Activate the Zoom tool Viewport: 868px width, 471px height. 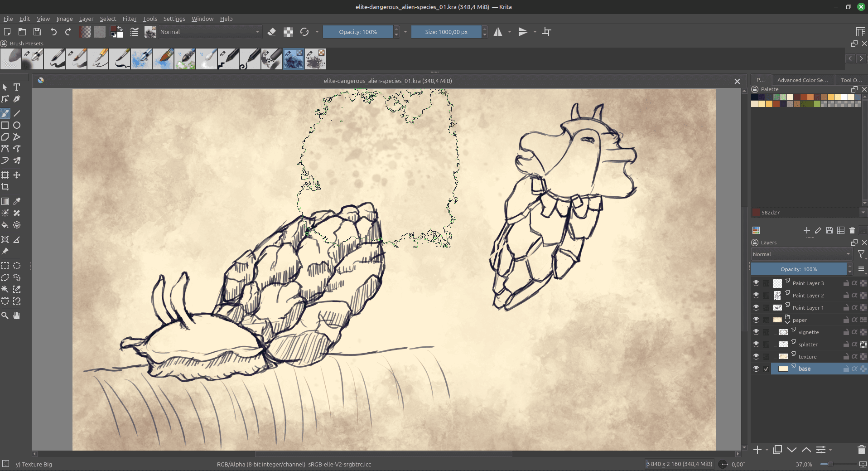(5, 316)
